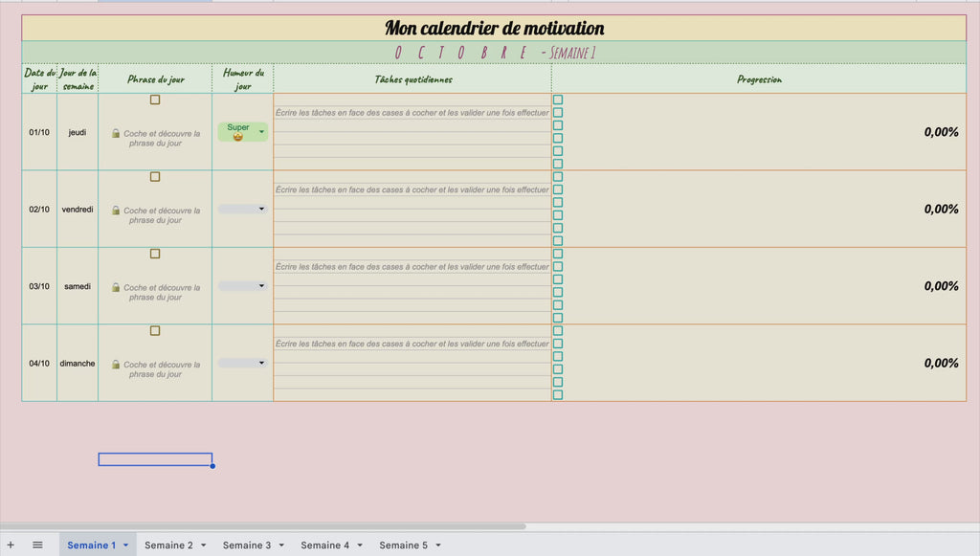Select the 'Jour de la semaine' column header
The width and height of the screenshot is (980, 556).
[78, 79]
